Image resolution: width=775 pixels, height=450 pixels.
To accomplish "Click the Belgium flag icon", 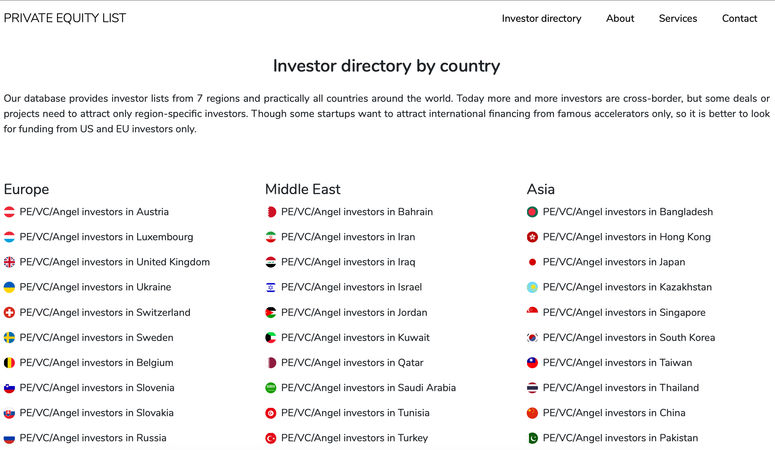I will coord(9,363).
